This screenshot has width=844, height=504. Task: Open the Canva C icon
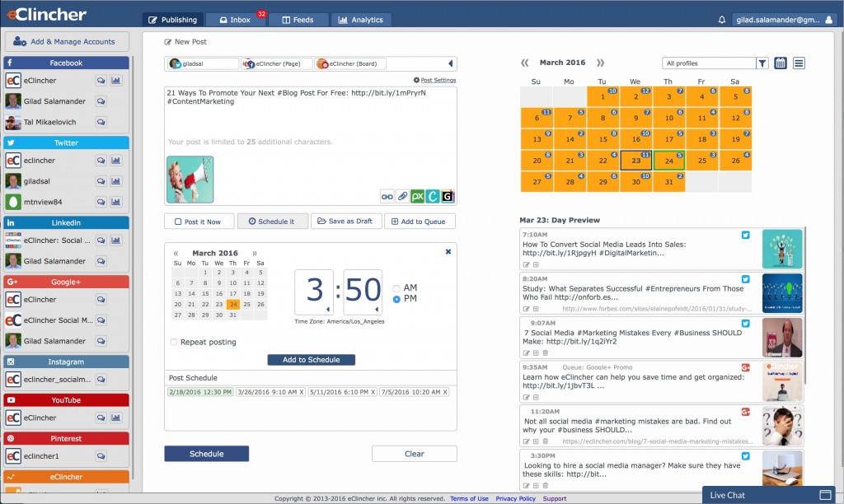[x=432, y=197]
